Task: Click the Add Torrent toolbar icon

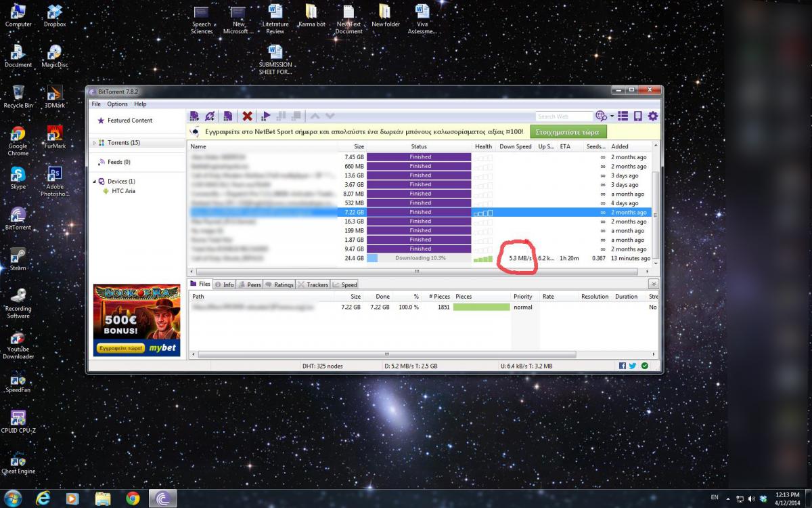Action: click(195, 116)
